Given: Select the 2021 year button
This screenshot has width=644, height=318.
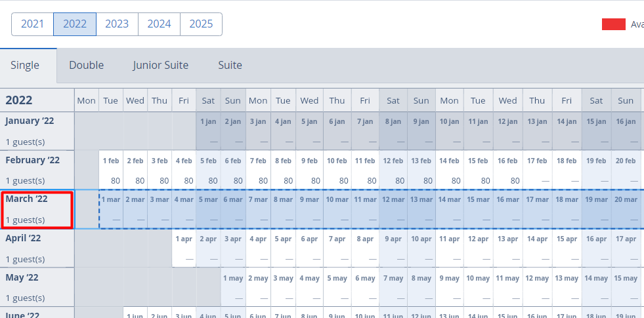Looking at the screenshot, I should tap(32, 24).
